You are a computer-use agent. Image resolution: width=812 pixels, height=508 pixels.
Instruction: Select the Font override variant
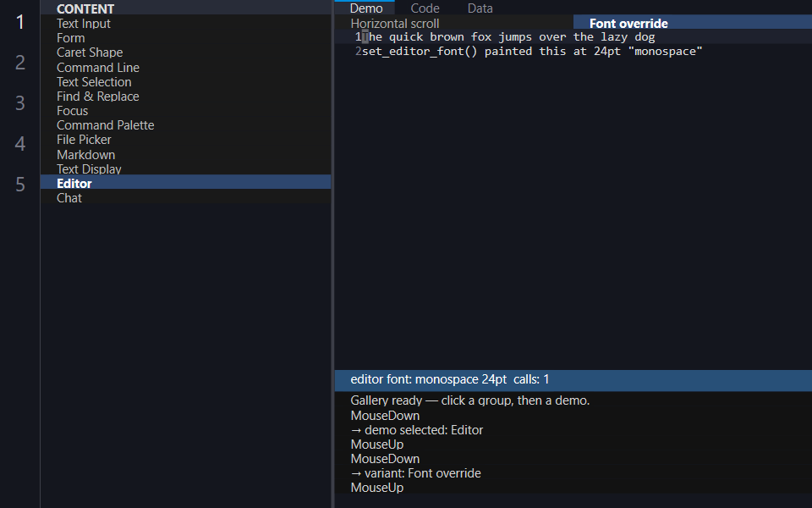693,24
